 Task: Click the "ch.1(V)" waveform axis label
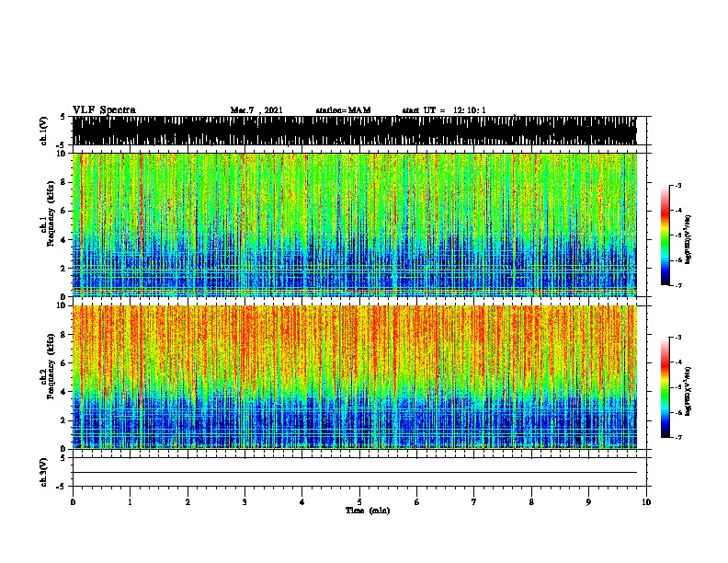tap(44, 131)
